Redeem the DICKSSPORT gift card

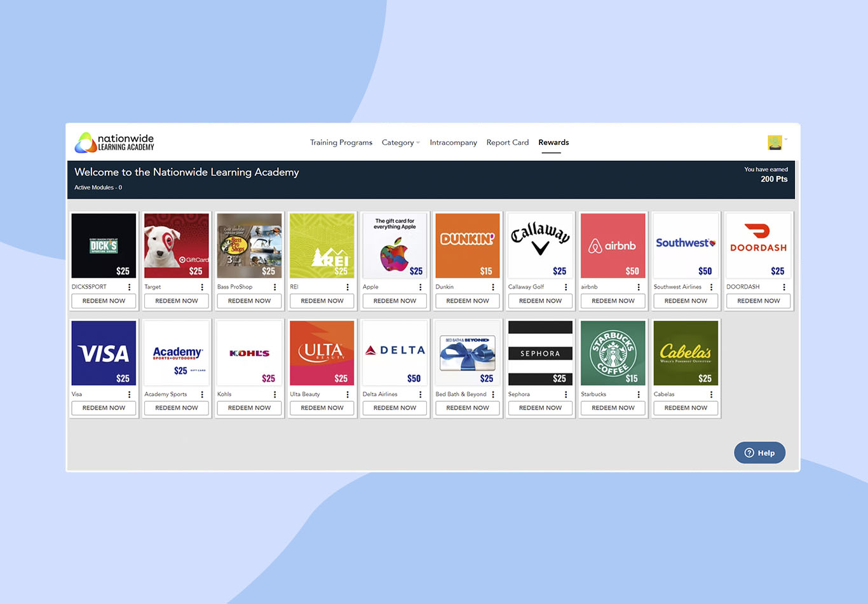[x=104, y=301]
